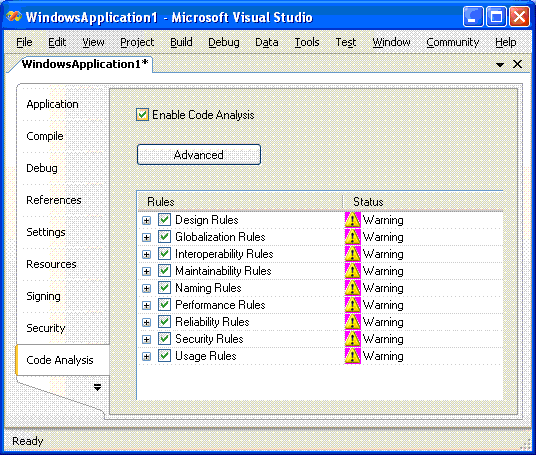The image size is (536, 455).
Task: Click the warning icon for Design Rules
Action: [352, 220]
